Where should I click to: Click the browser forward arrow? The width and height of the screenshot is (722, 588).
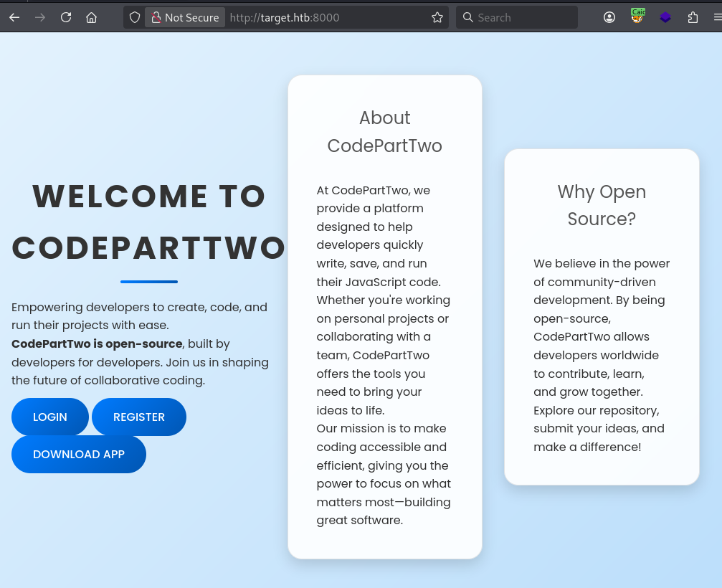pyautogui.click(x=40, y=17)
